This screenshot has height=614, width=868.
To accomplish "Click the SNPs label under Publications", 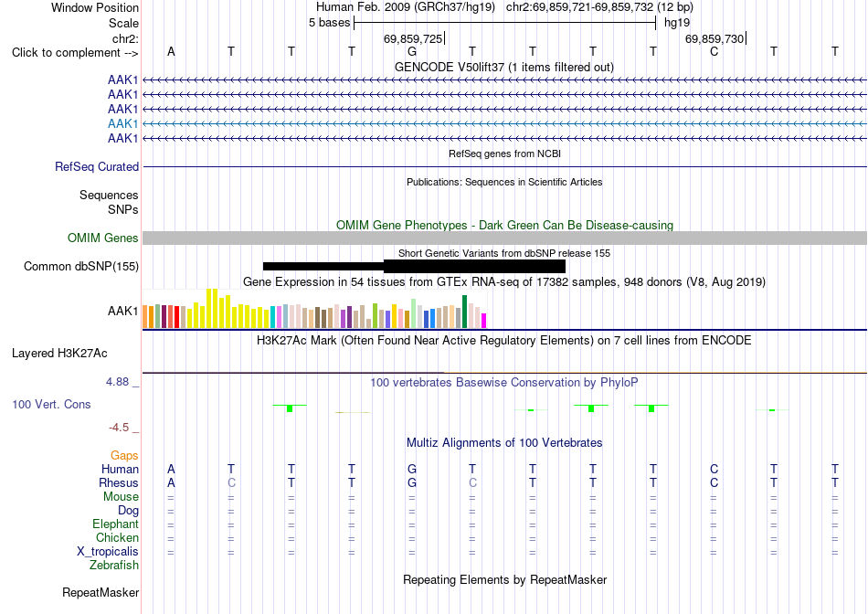I will [123, 209].
